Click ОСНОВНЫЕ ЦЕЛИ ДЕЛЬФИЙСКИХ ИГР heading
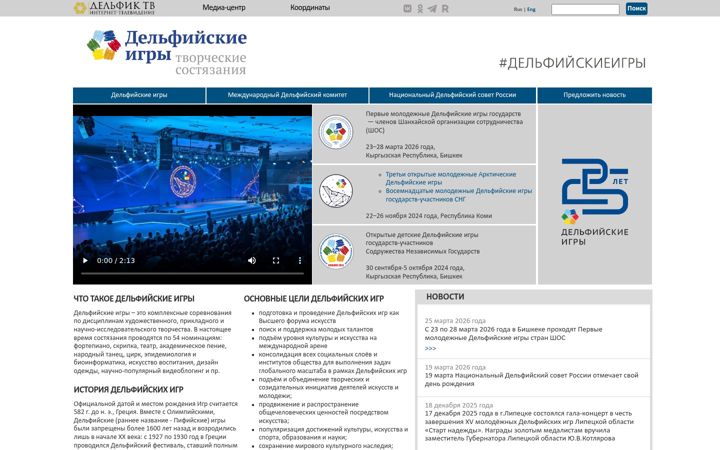Image resolution: width=720 pixels, height=450 pixels. pyautogui.click(x=314, y=298)
